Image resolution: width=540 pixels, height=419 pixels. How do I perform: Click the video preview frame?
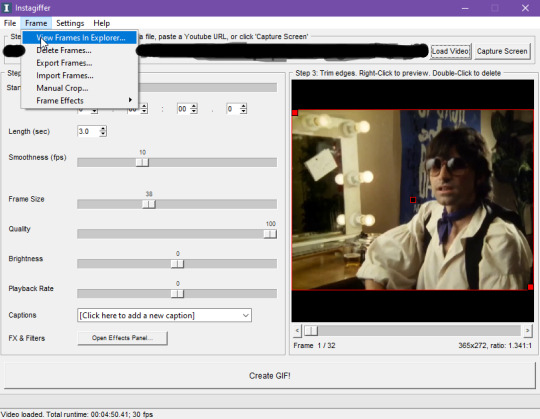tap(413, 200)
